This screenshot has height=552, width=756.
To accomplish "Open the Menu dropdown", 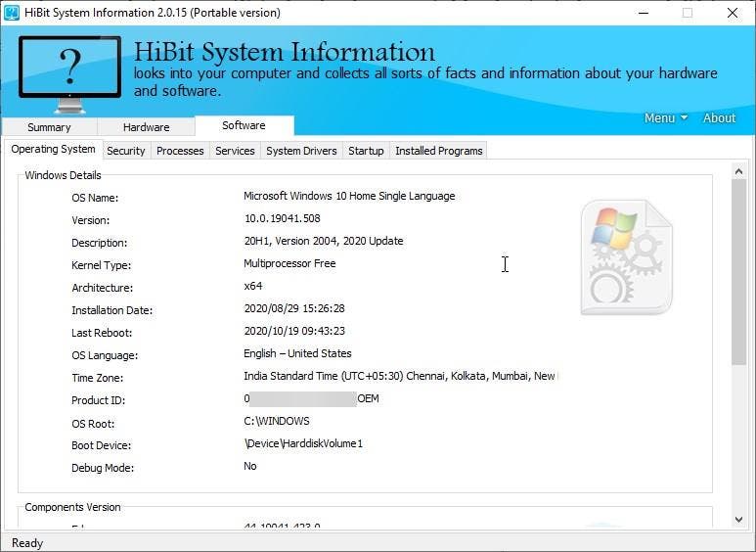I will (x=665, y=117).
